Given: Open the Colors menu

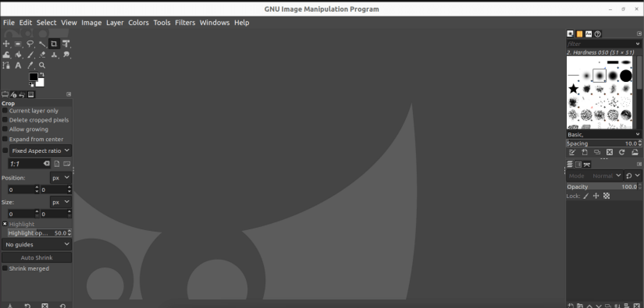Looking at the screenshot, I should click(138, 23).
